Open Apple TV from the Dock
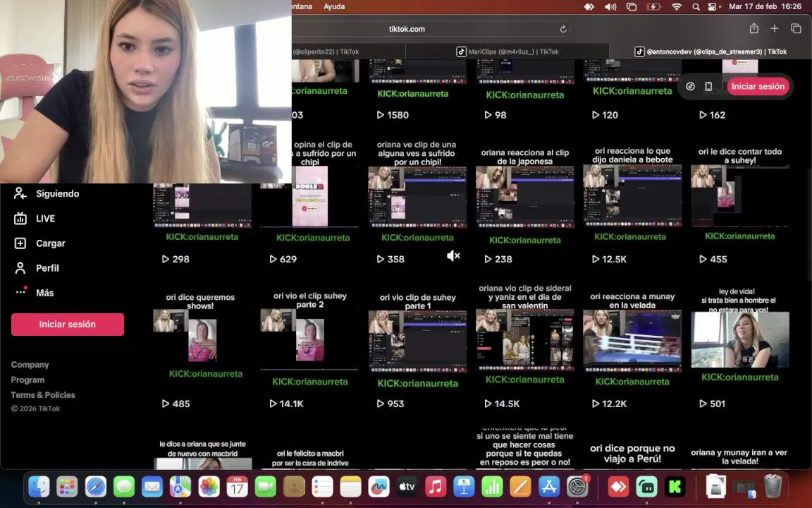The image size is (812, 508). tap(407, 487)
